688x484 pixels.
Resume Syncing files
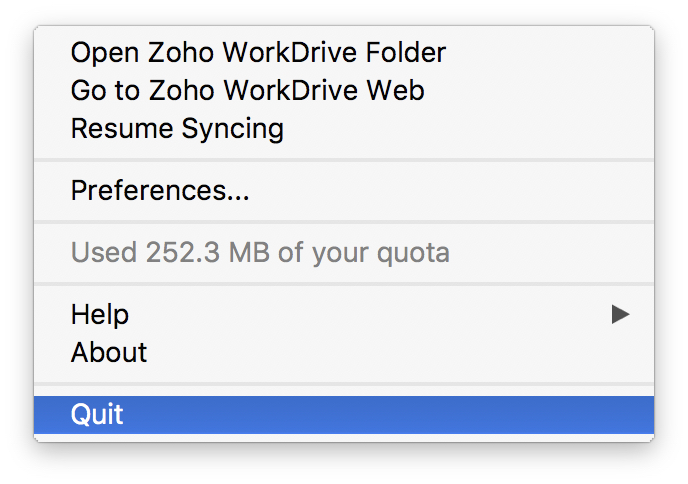[177, 129]
